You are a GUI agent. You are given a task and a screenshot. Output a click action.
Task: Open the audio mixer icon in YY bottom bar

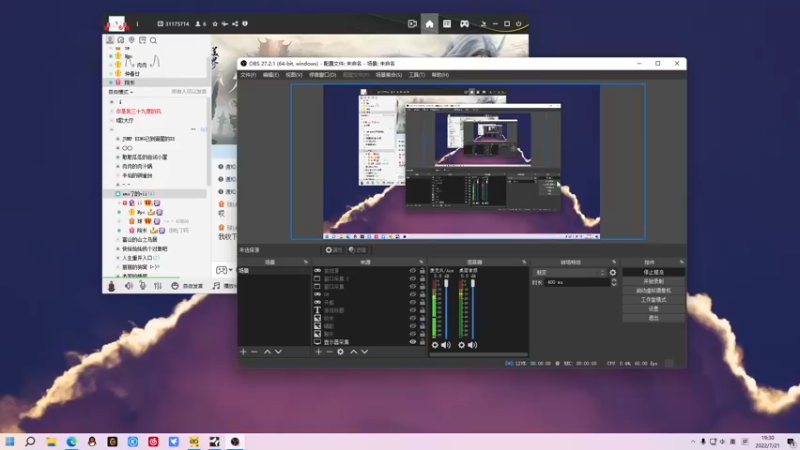point(158,286)
